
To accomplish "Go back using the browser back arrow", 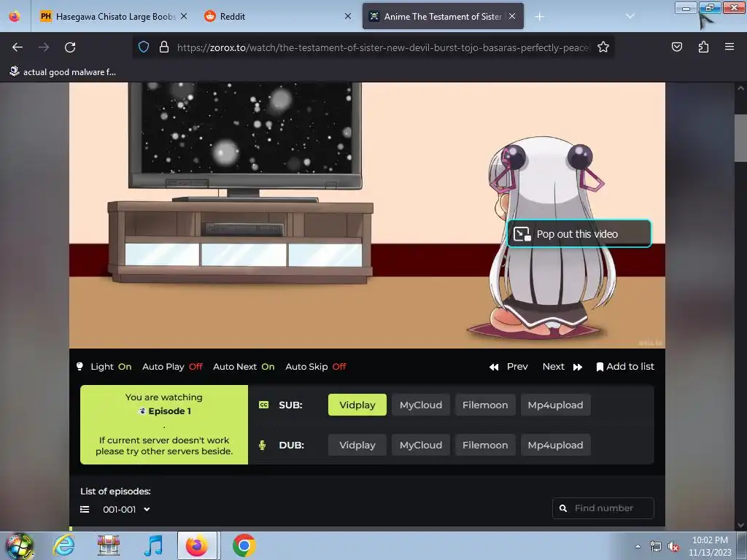I will tap(18, 47).
